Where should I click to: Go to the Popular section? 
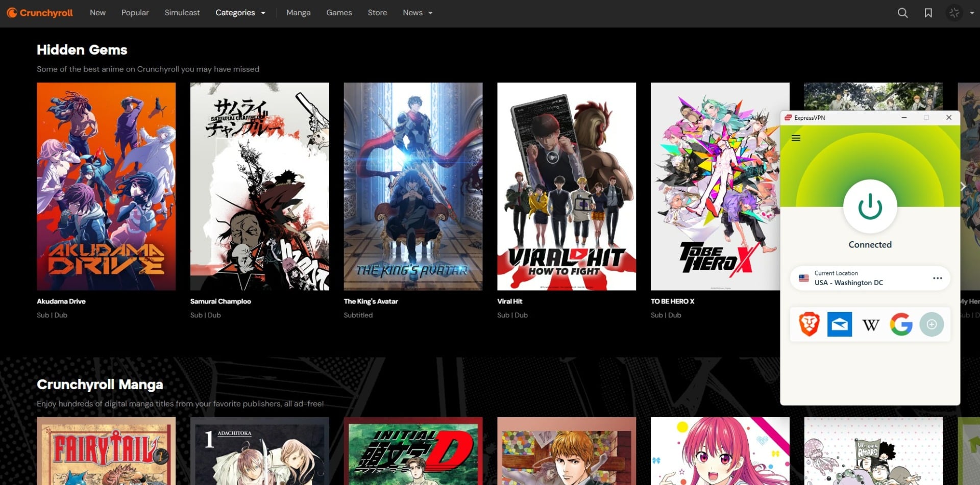coord(135,13)
